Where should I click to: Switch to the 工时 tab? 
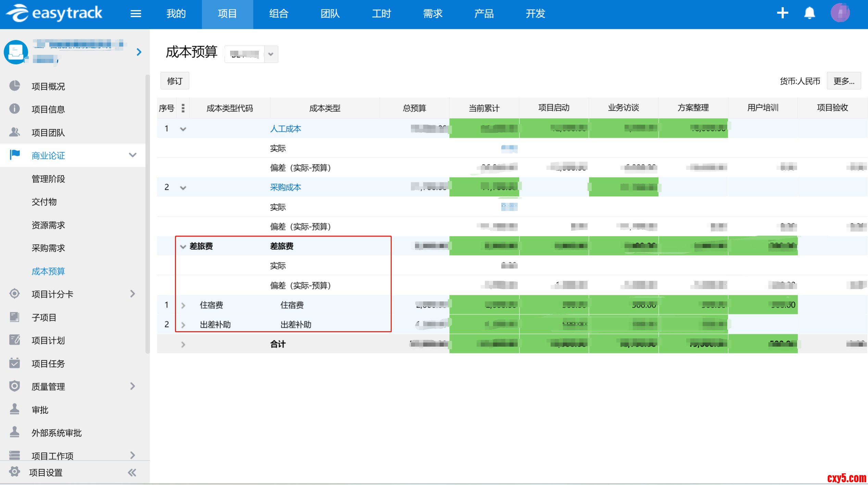coord(381,14)
